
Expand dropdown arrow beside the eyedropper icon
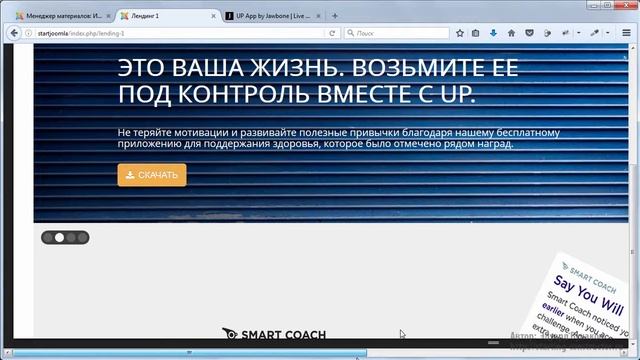coord(608,33)
